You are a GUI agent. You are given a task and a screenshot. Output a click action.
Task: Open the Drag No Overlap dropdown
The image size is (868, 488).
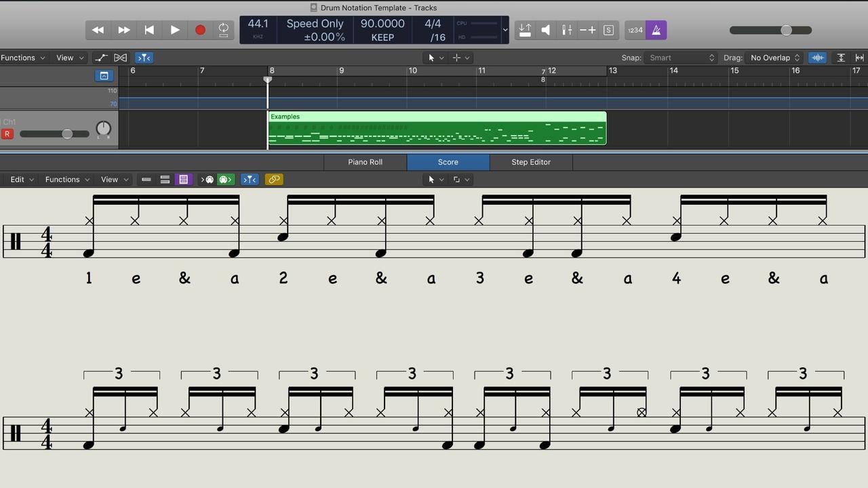(773, 58)
